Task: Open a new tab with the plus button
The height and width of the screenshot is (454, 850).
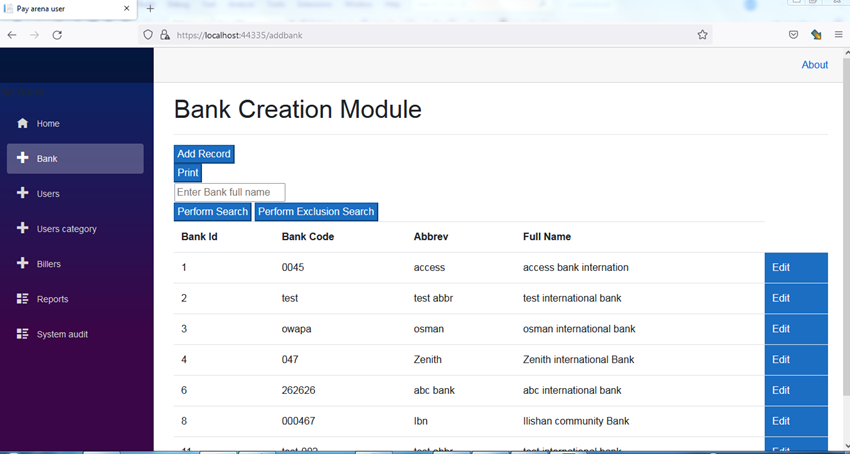Action: point(150,9)
